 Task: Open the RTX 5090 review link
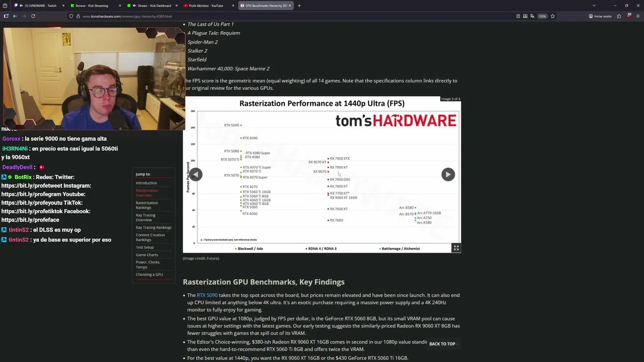[207, 295]
